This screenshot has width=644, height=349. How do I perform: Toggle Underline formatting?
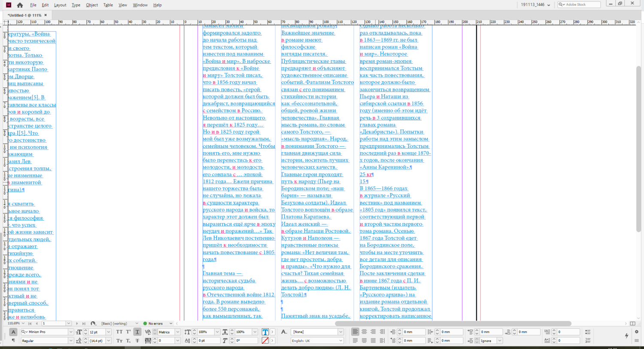[137, 332]
